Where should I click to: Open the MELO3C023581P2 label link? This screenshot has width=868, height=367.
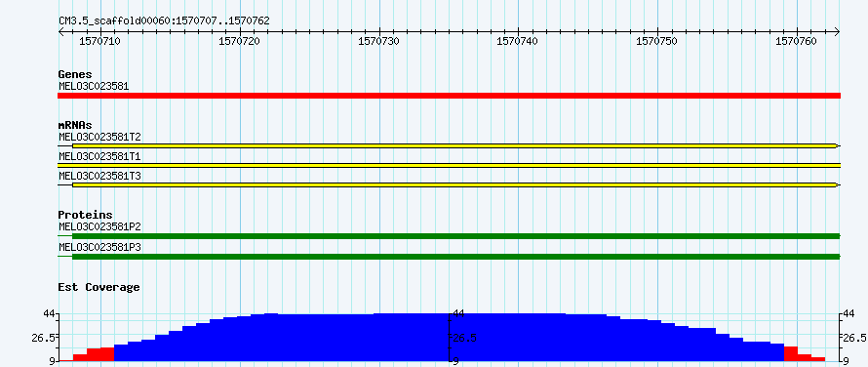pos(99,226)
